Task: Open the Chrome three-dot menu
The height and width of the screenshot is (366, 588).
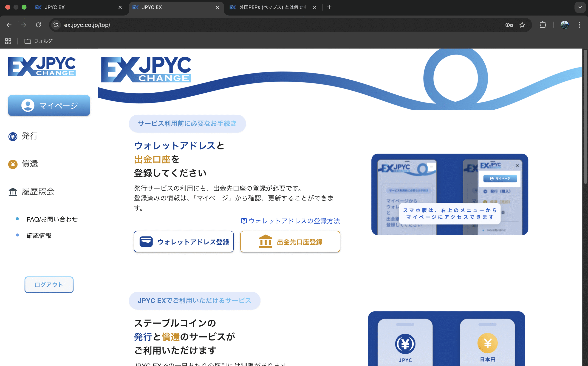Action: [x=579, y=25]
